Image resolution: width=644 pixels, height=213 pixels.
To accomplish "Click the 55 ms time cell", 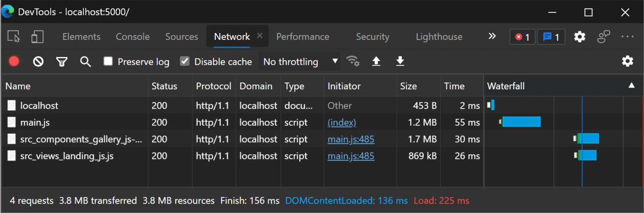I will click(x=467, y=123).
